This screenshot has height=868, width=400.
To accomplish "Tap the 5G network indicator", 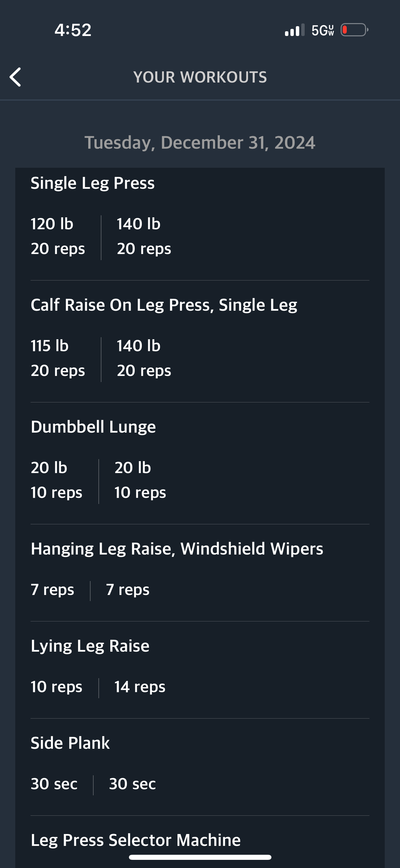I will [323, 30].
